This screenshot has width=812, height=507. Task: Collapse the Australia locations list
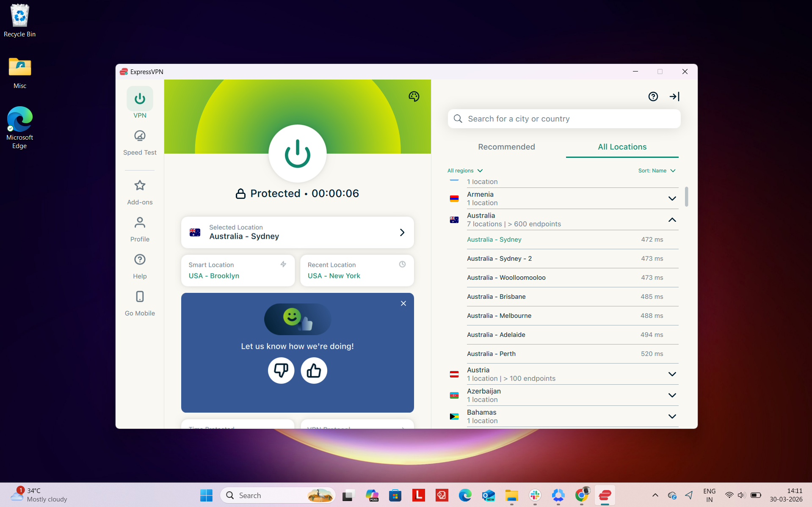point(672,220)
